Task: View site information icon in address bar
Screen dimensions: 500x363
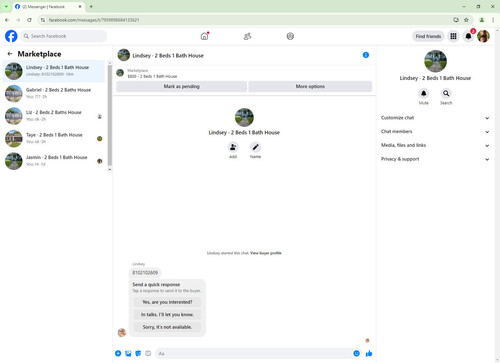Action: tap(43, 20)
